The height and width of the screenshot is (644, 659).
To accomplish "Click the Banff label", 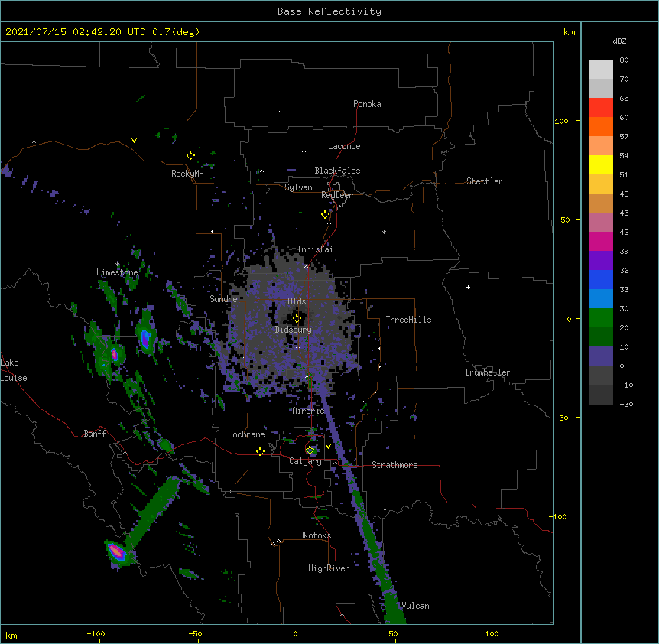I will pos(95,434).
